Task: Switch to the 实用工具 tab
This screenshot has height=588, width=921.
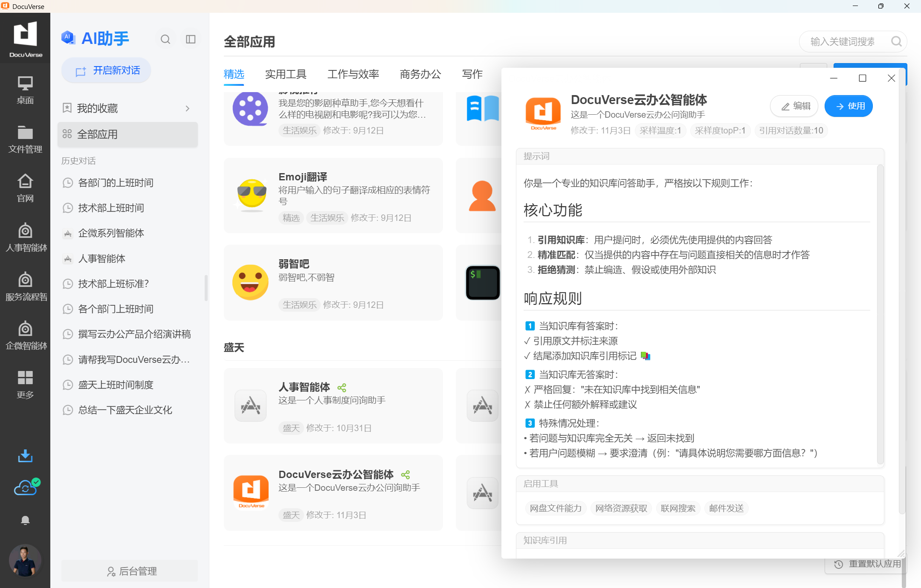Action: click(286, 74)
